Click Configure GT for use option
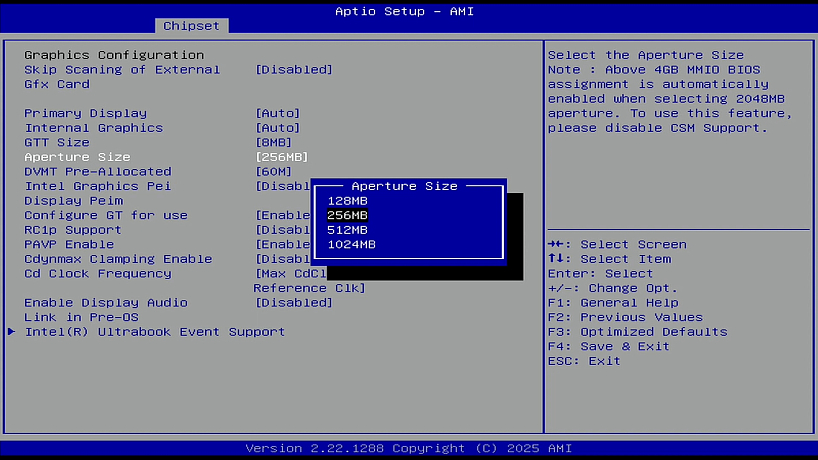 tap(105, 216)
